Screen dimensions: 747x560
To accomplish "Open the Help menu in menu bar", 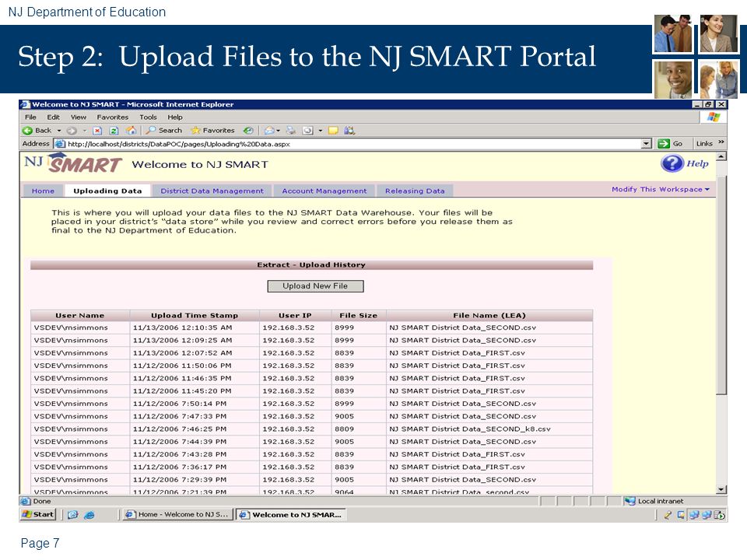I will (175, 117).
